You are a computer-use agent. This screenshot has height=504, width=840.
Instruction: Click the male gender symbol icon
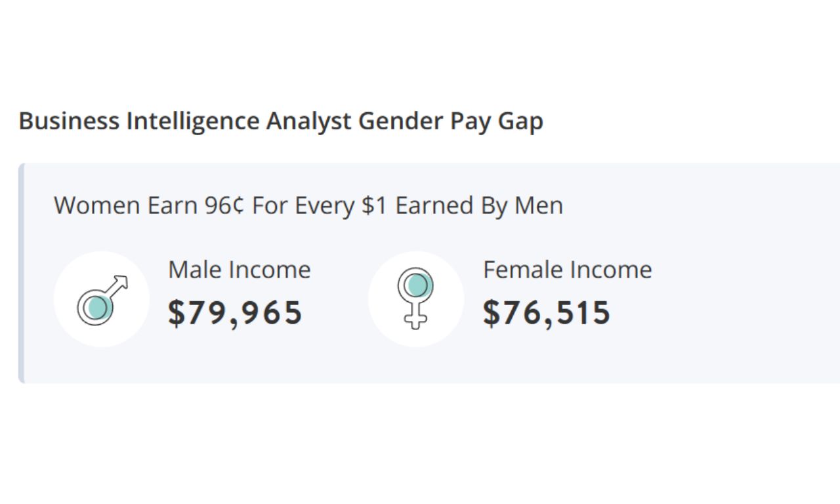point(102,300)
